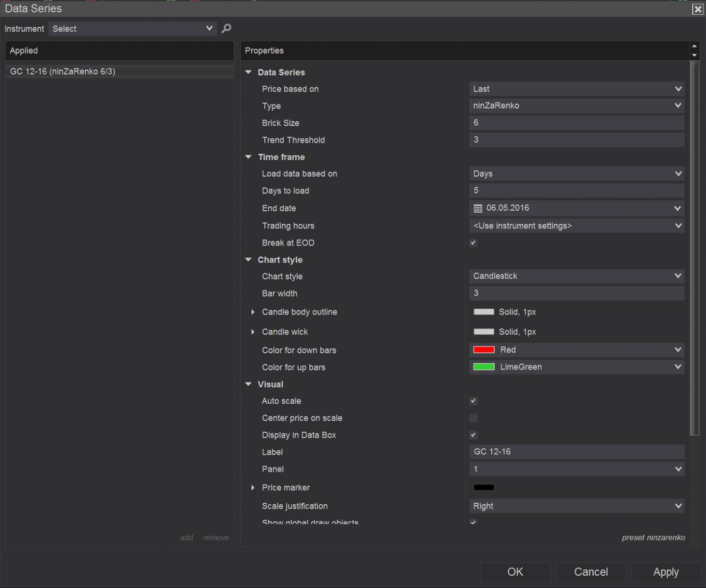
Task: Toggle the Break at EOD checkbox
Action: tap(473, 243)
